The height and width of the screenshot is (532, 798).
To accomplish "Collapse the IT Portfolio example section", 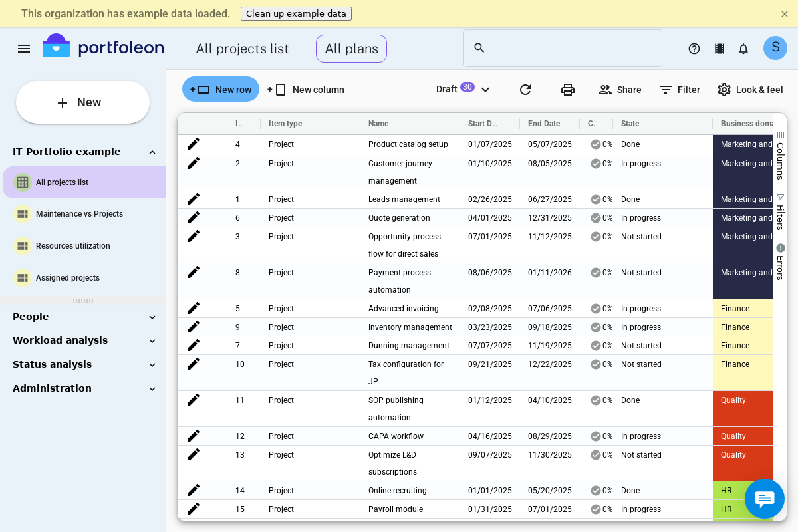I will 152,152.
